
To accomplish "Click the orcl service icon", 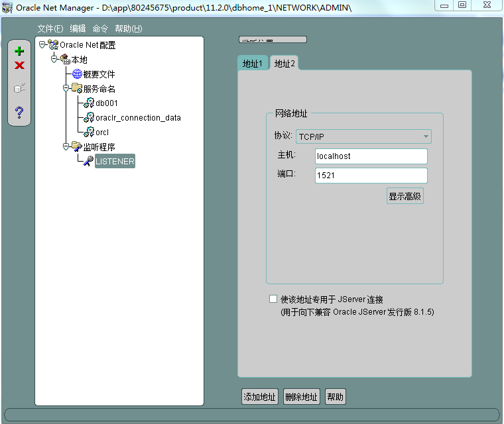I will 89,132.
